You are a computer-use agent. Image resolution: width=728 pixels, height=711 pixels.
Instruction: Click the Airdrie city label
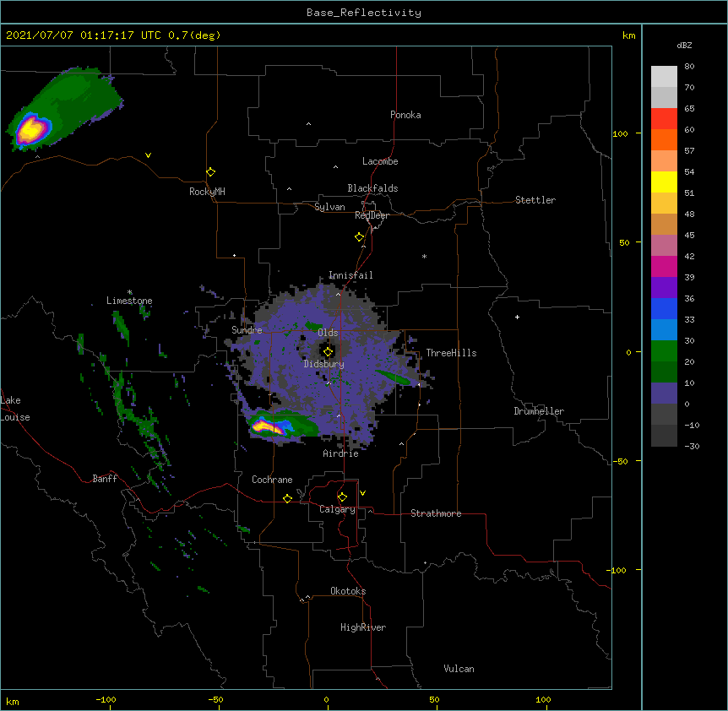click(341, 453)
